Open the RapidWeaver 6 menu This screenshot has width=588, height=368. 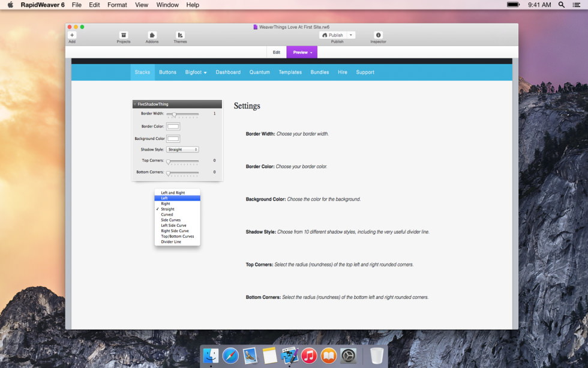43,5
